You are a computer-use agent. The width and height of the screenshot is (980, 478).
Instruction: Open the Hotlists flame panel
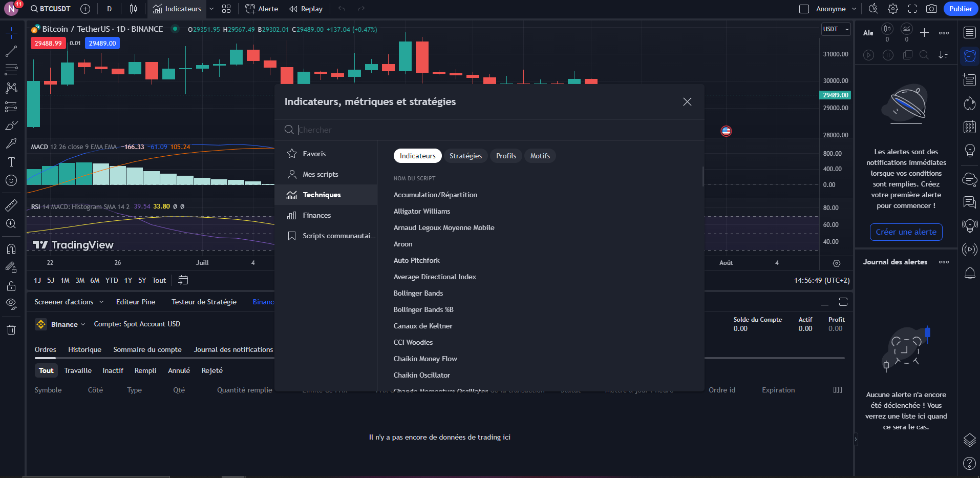click(969, 103)
